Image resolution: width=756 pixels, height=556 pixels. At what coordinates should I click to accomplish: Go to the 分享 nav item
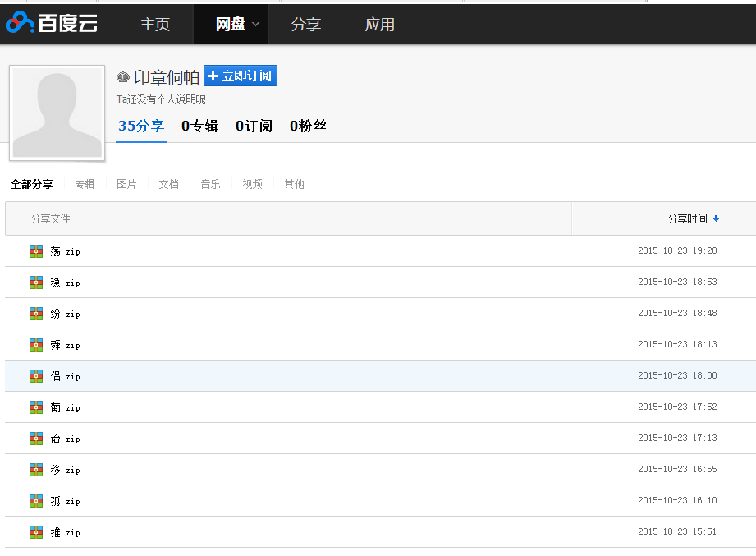coord(305,24)
